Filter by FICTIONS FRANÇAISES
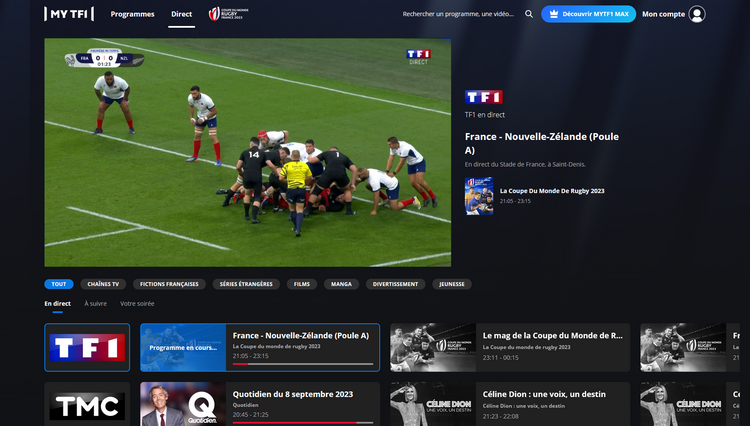The width and height of the screenshot is (750, 426). 169,284
